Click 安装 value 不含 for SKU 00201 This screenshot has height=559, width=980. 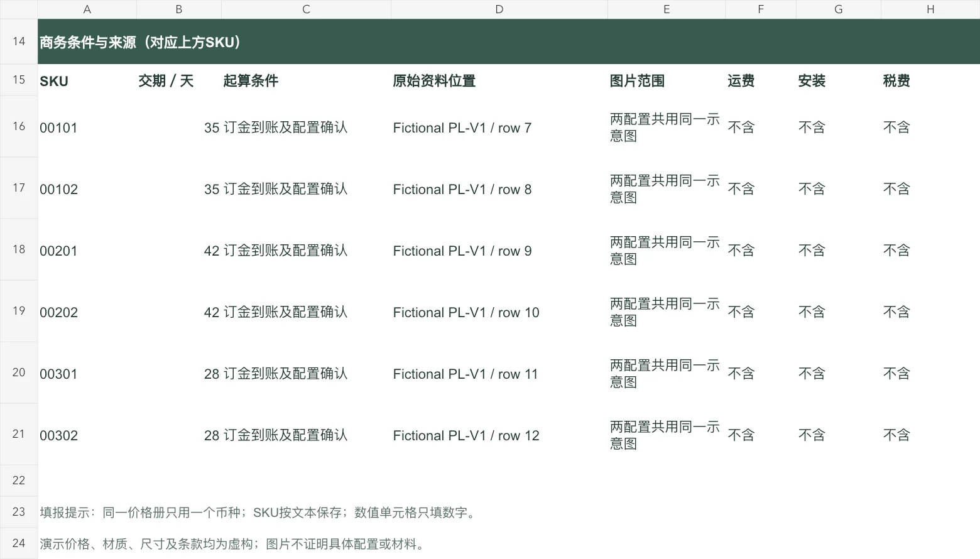point(838,250)
